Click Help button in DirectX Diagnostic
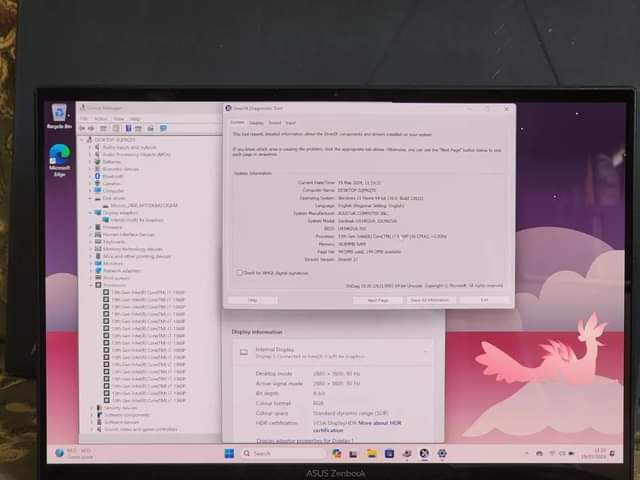Image resolution: width=640 pixels, height=480 pixels. (x=253, y=300)
